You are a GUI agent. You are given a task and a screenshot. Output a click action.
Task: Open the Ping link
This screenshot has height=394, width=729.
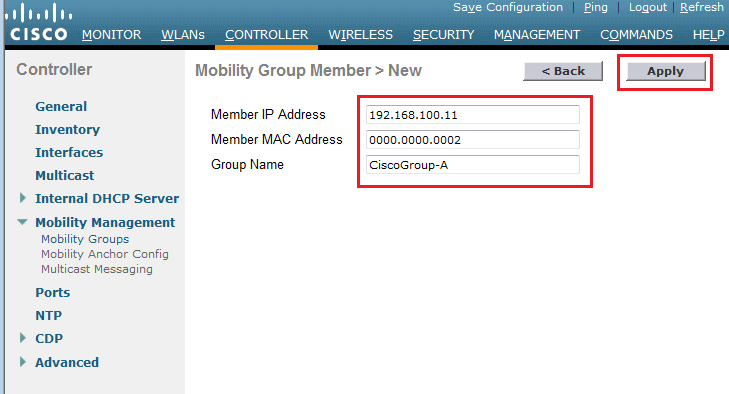tap(596, 7)
